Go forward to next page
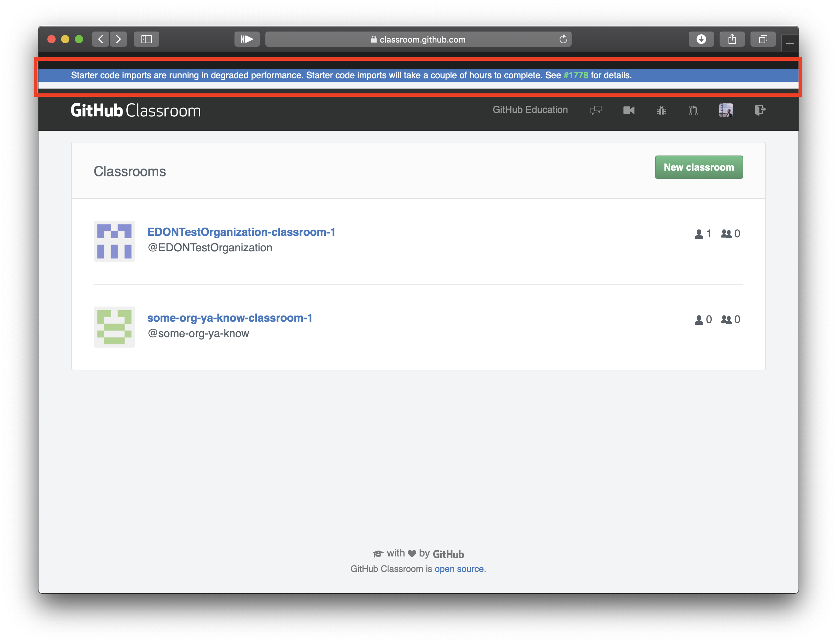The height and width of the screenshot is (644, 837). point(118,39)
